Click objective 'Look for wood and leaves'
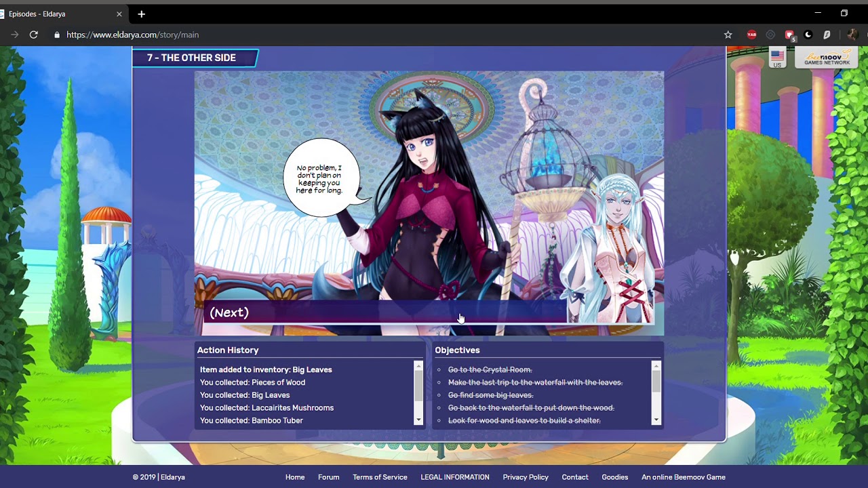 (x=524, y=421)
